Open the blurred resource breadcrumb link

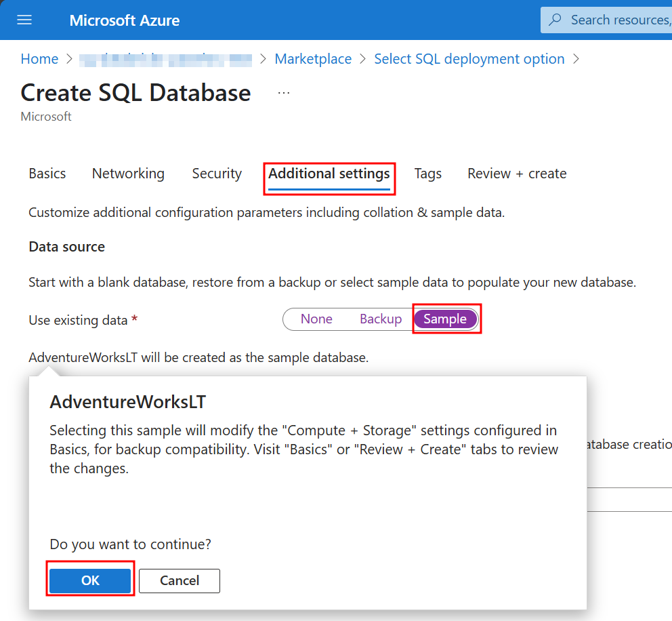pos(165,60)
